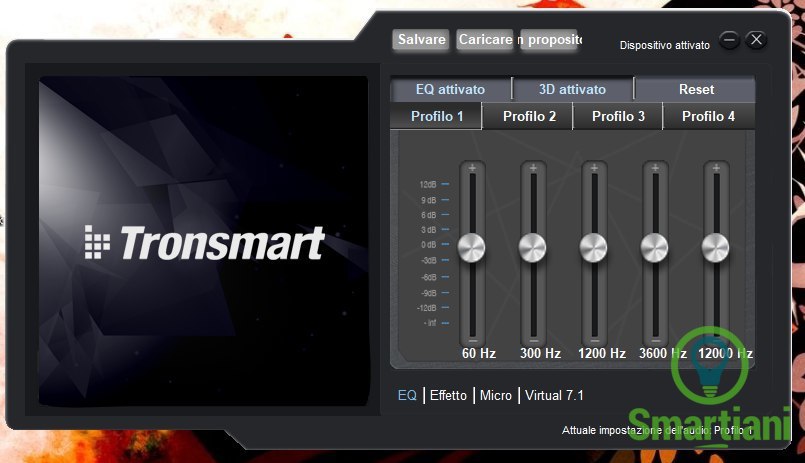Viewport: 805px width, 463px height.
Task: Click the 300 Hz frequency label
Action: 540,353
